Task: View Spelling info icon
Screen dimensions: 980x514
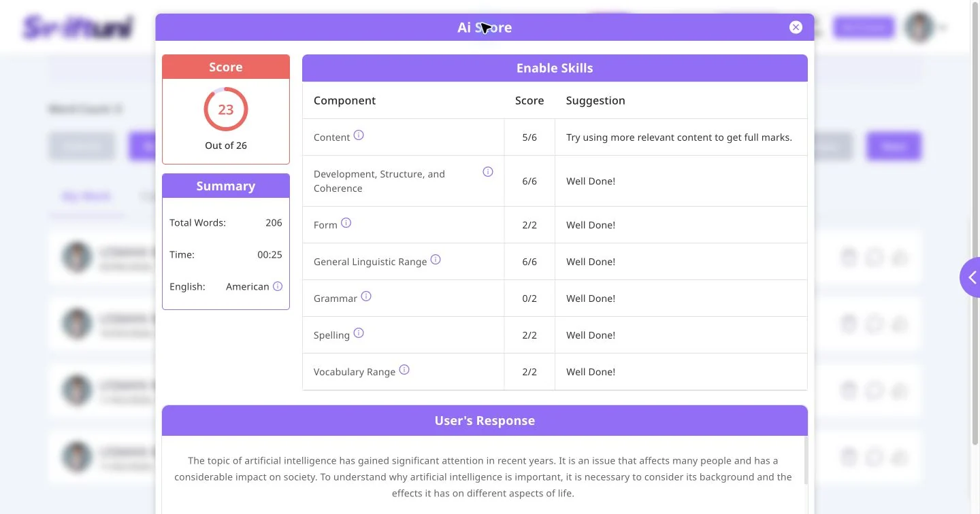Action: 359,333
